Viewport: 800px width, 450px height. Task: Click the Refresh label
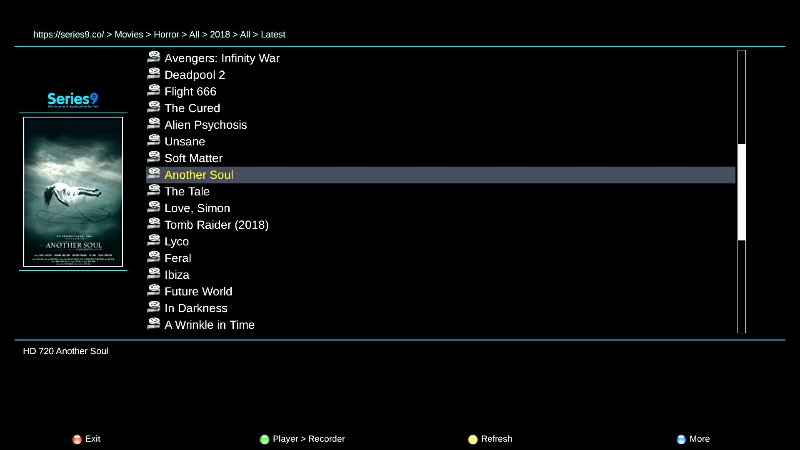(496, 439)
